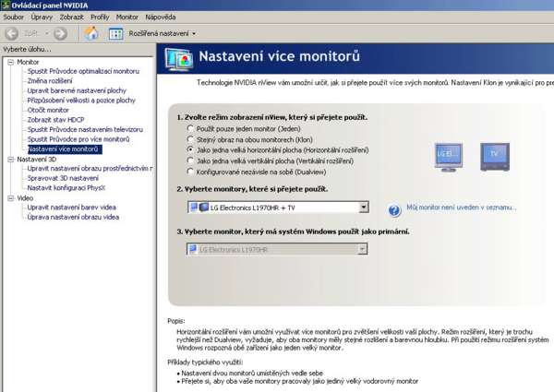Select Horizontální rozšíření radio option
Viewport: 554px width, 392px height.
point(190,149)
